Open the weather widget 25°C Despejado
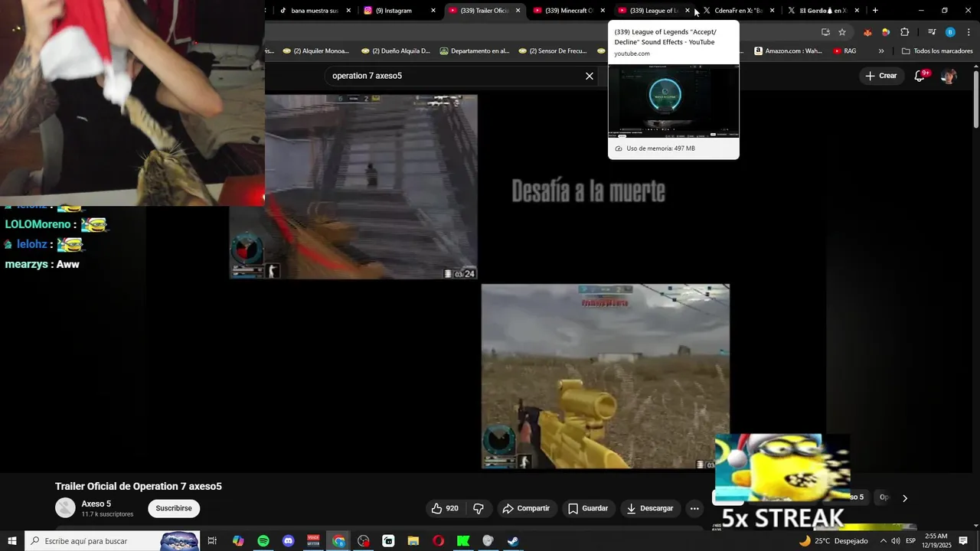 [x=834, y=541]
